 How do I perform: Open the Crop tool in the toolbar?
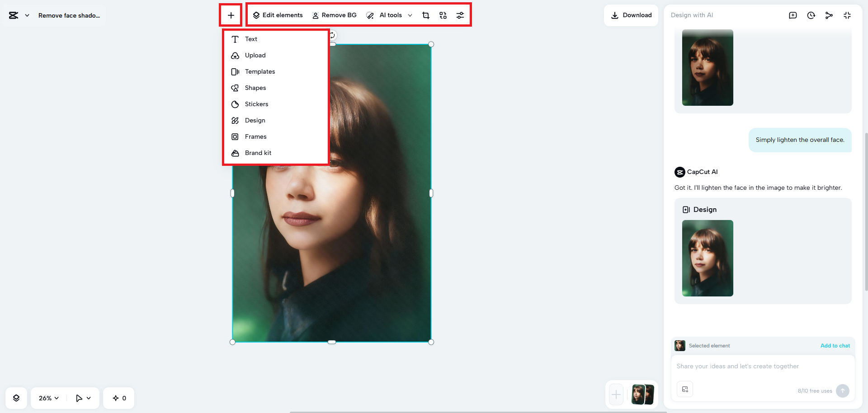(425, 15)
